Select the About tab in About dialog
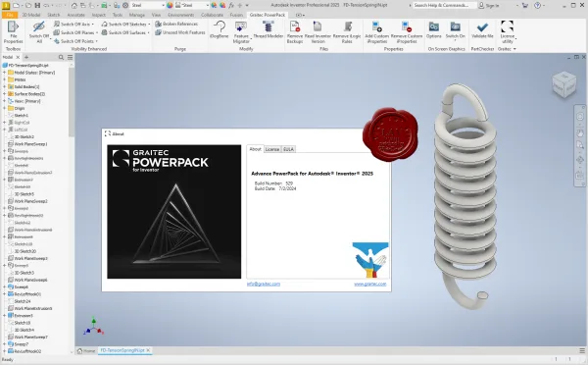 click(x=256, y=149)
